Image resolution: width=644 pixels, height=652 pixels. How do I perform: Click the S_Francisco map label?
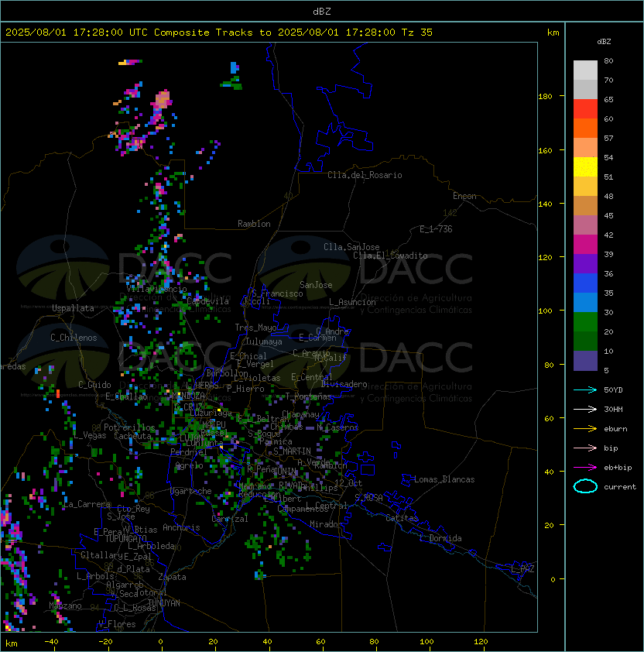pyautogui.click(x=277, y=293)
